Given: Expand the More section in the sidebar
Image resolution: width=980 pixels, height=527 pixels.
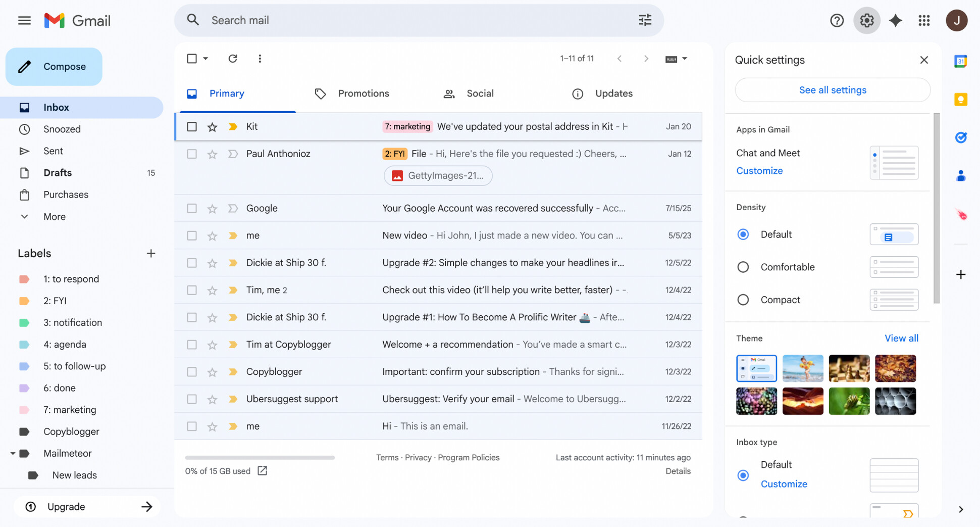Looking at the screenshot, I should coord(24,216).
